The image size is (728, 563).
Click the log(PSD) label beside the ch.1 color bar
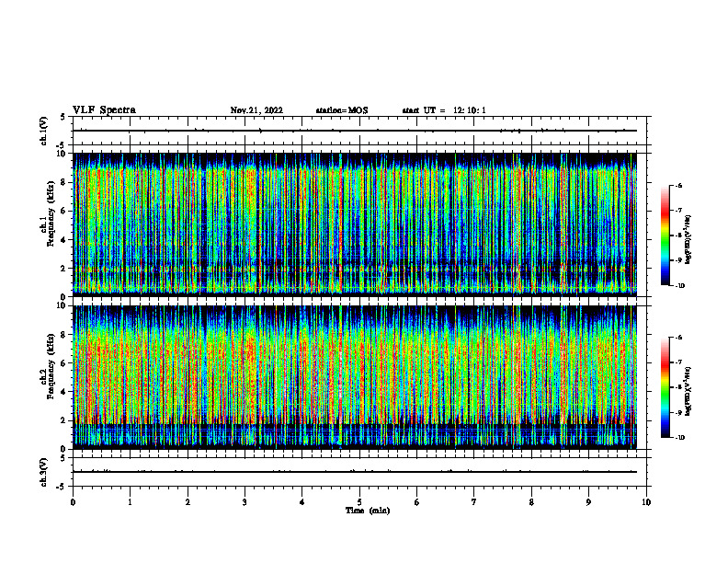tap(688, 240)
